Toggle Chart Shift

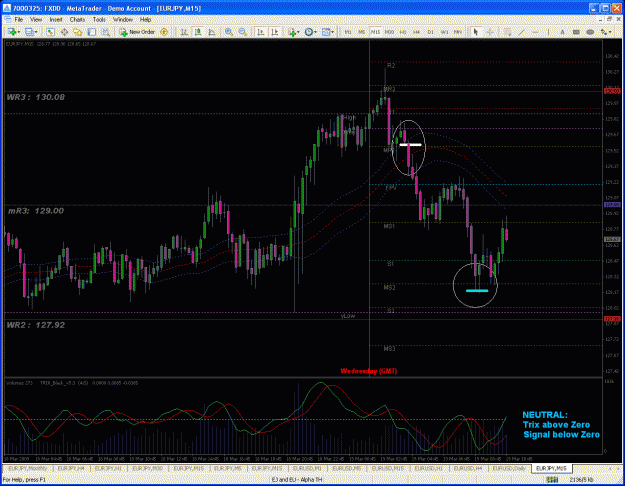pyautogui.click(x=275, y=32)
